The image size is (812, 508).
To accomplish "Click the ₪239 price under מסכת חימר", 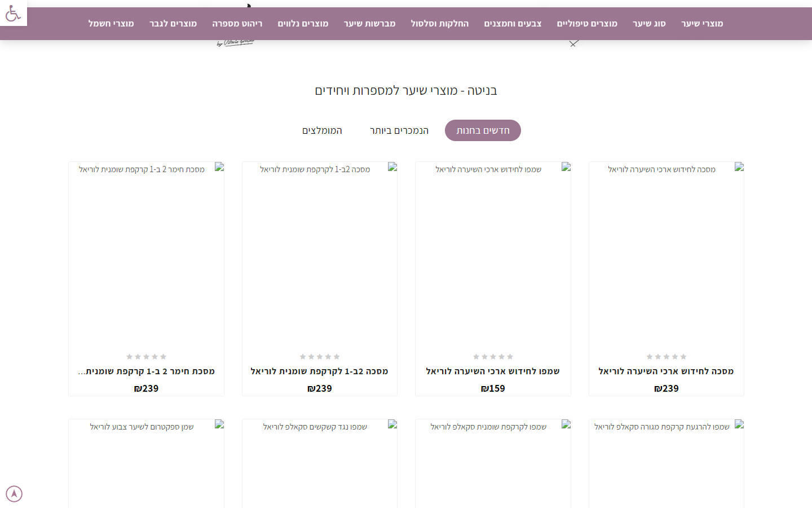I will (x=146, y=388).
